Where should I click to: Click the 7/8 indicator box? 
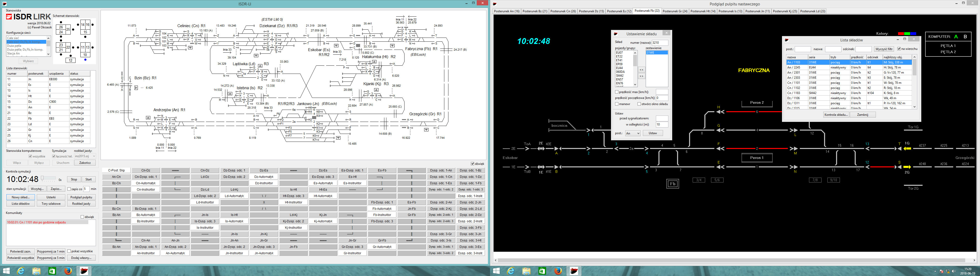point(815,180)
